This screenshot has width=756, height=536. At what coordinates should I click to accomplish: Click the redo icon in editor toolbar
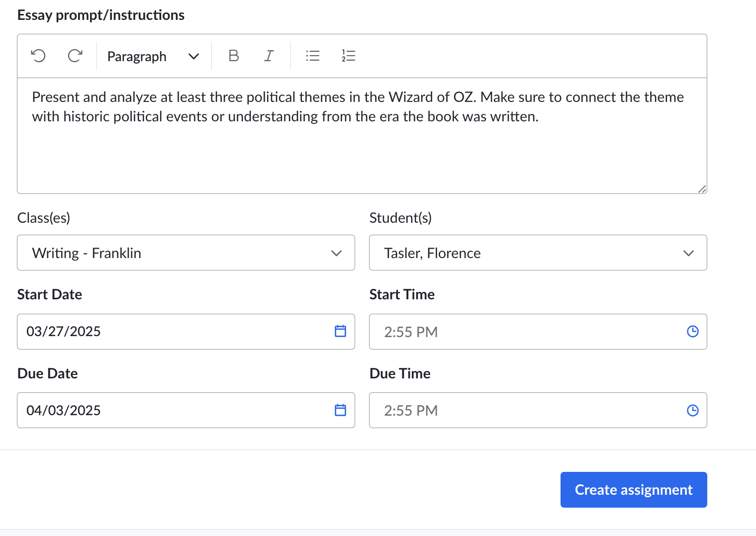point(75,56)
